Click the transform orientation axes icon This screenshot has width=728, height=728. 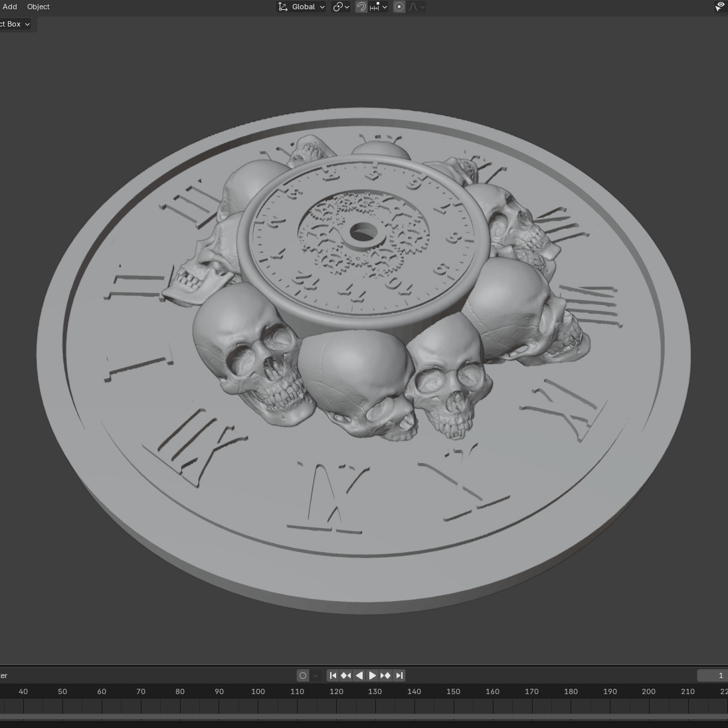283,7
